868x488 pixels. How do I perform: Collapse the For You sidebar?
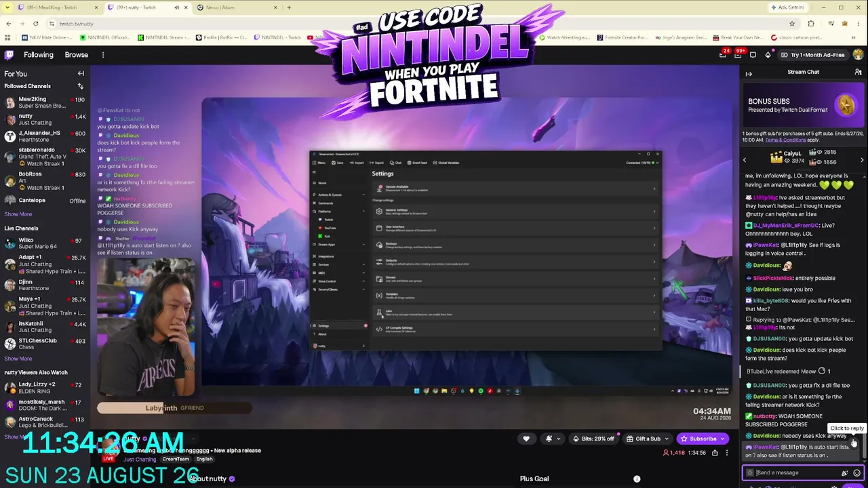81,73
